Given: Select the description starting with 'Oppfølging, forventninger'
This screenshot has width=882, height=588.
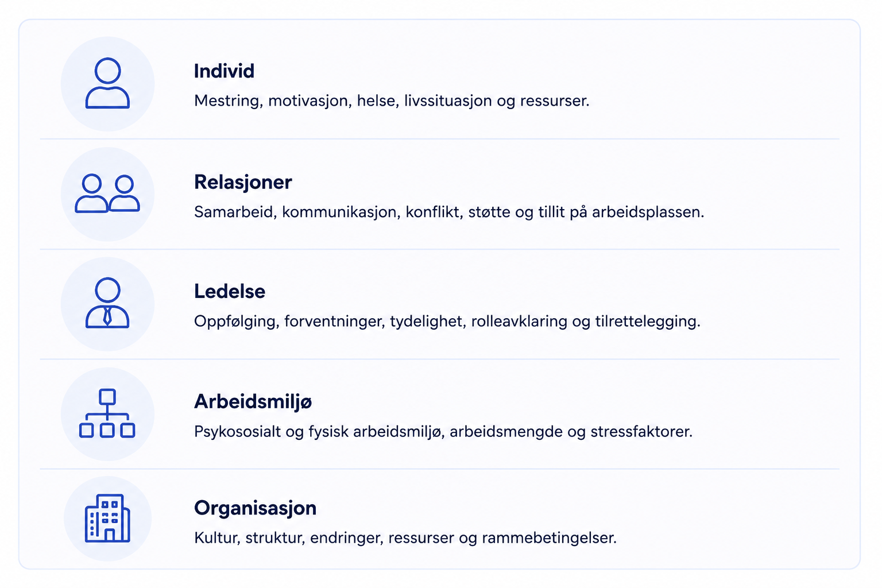Looking at the screenshot, I should [447, 321].
